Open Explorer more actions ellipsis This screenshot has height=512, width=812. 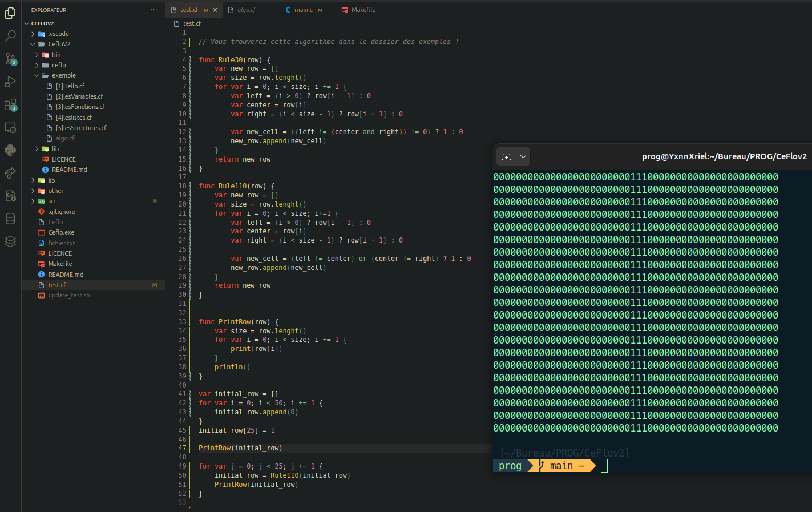pos(153,10)
